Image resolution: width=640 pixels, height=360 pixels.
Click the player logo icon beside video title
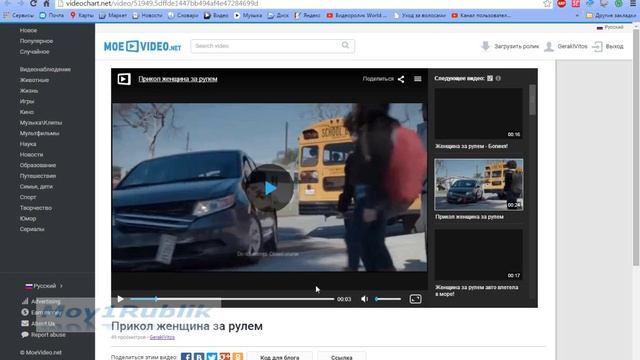pyautogui.click(x=124, y=79)
